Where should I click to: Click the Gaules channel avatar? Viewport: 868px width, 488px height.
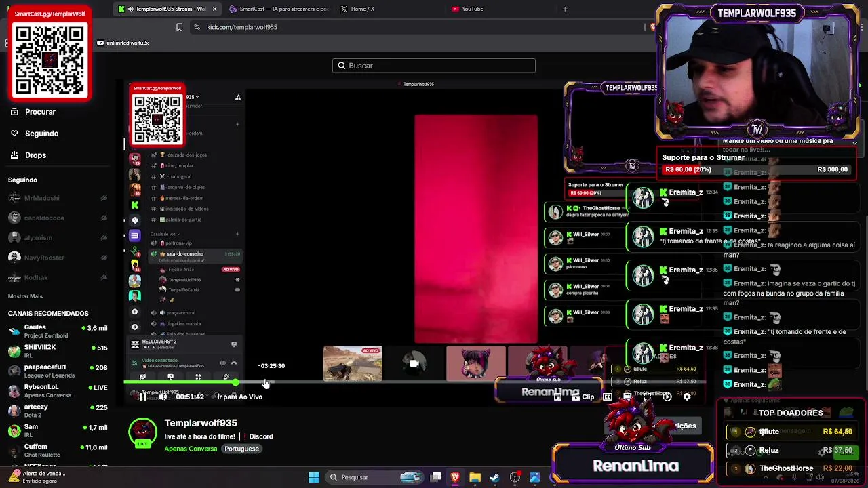click(x=14, y=331)
